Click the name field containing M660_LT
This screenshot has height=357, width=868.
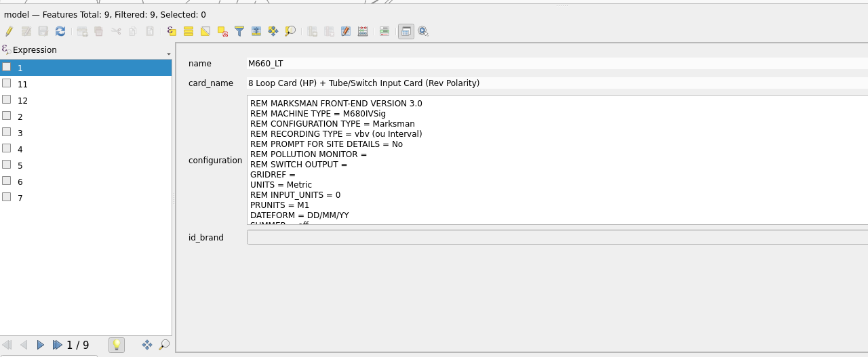557,63
